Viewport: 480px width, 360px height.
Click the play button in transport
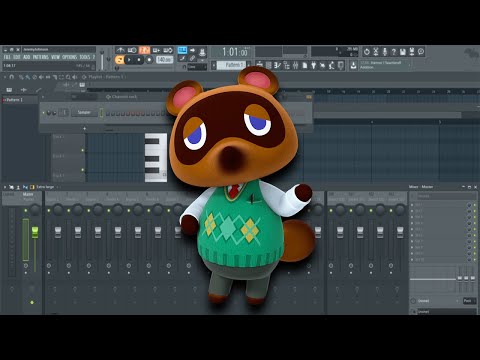pos(129,60)
